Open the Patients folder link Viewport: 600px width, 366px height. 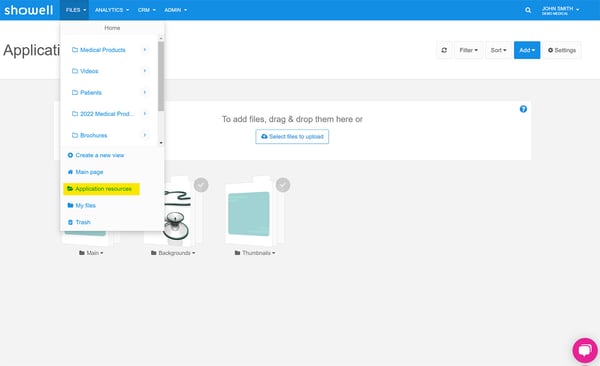click(91, 93)
